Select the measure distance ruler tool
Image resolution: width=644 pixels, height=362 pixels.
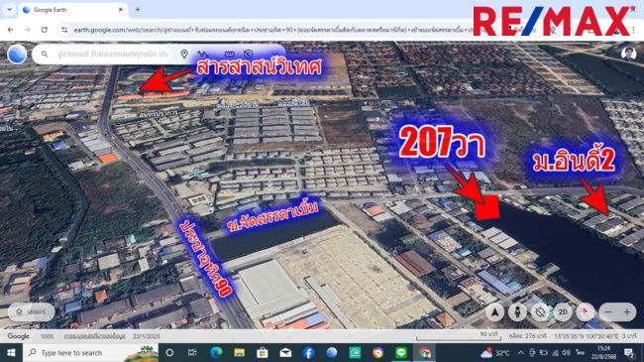pyautogui.click(x=229, y=54)
